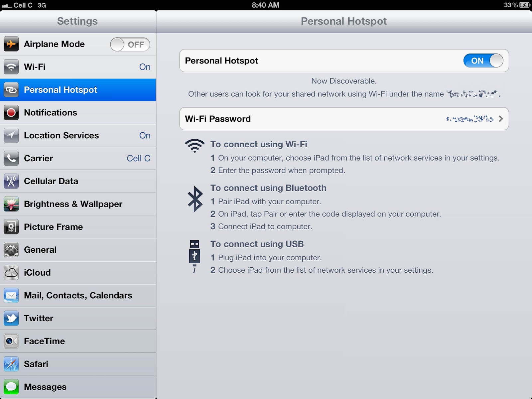Open Wi-Fi Password via its chevron arrow

click(x=501, y=119)
